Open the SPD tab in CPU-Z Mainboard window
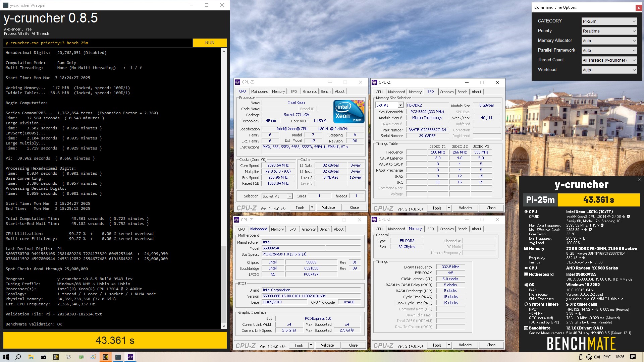 coord(292,229)
